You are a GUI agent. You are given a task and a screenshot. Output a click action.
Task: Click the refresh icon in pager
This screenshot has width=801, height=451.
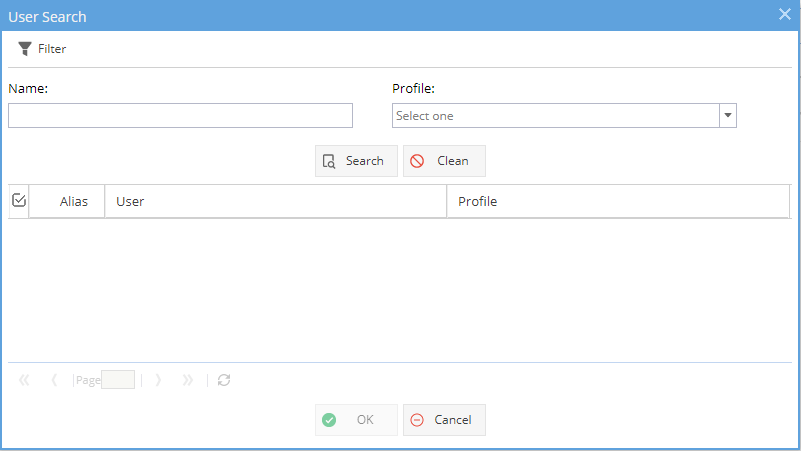[224, 380]
